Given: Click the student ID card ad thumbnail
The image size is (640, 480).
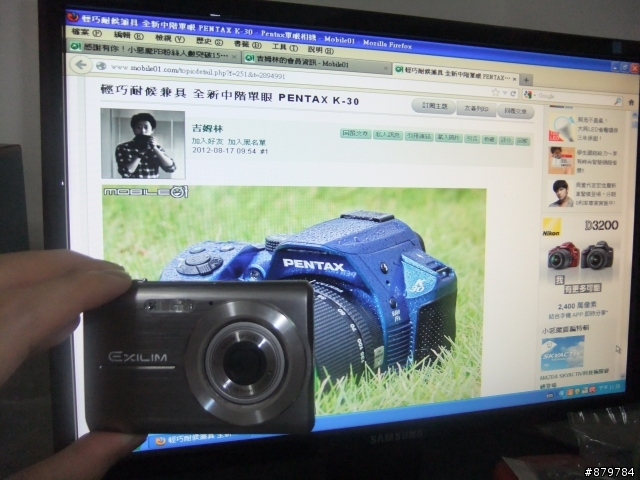Looking at the screenshot, I should click(x=562, y=160).
